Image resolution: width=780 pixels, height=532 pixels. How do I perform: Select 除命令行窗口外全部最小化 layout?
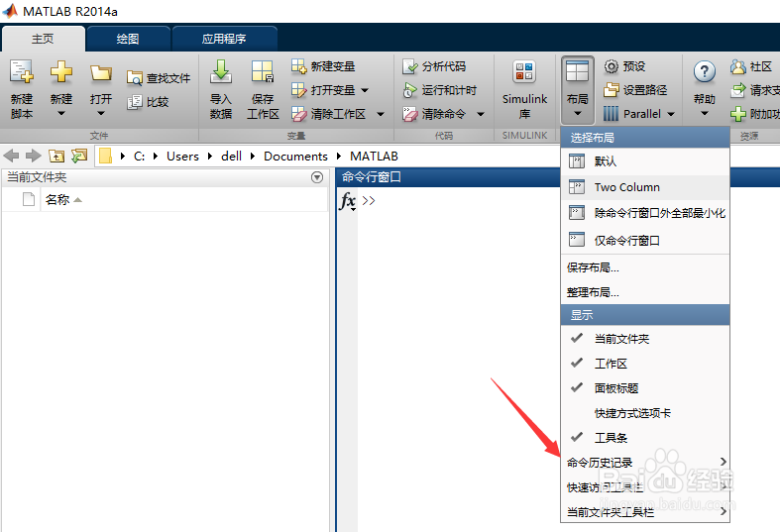pos(644,213)
